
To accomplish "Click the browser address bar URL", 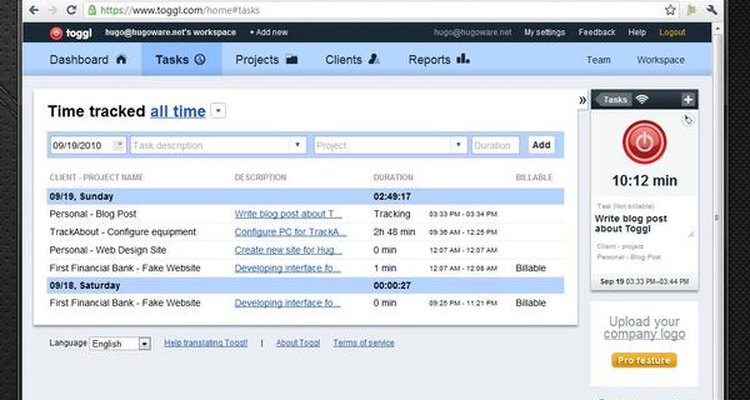I will coord(180,10).
